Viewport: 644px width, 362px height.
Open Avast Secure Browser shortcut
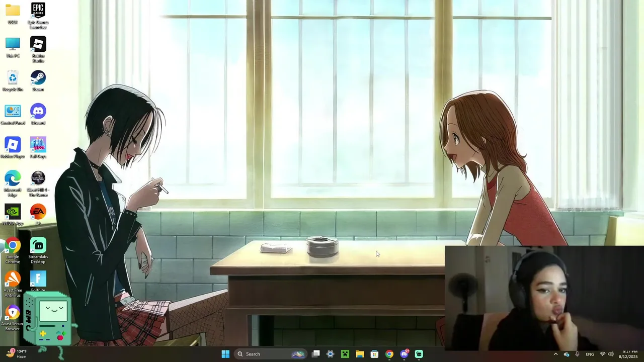point(13,318)
